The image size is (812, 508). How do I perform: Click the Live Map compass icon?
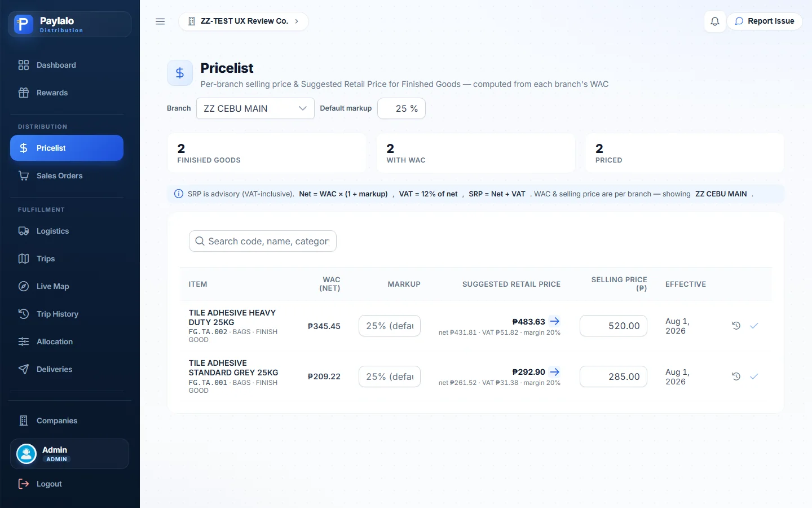(24, 286)
